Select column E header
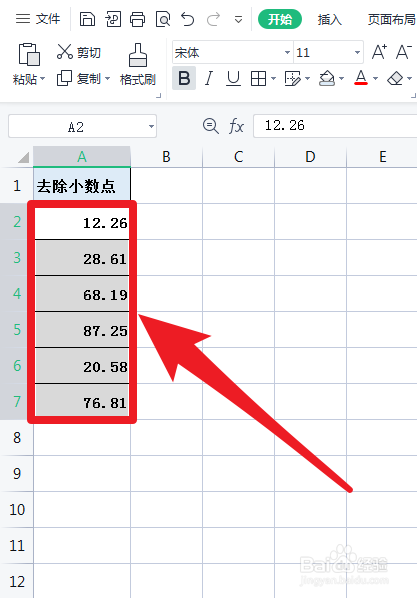The height and width of the screenshot is (598, 417). coord(382,157)
